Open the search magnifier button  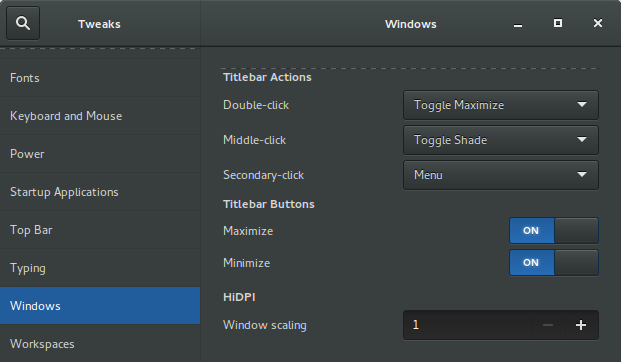pos(23,23)
